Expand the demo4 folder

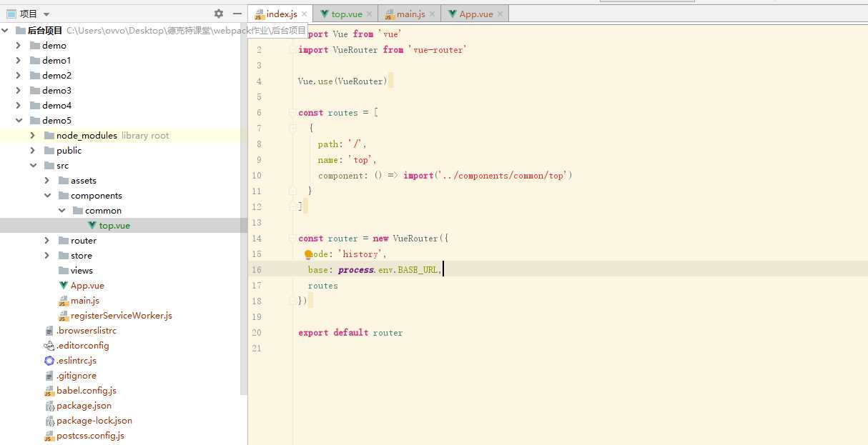[19, 106]
